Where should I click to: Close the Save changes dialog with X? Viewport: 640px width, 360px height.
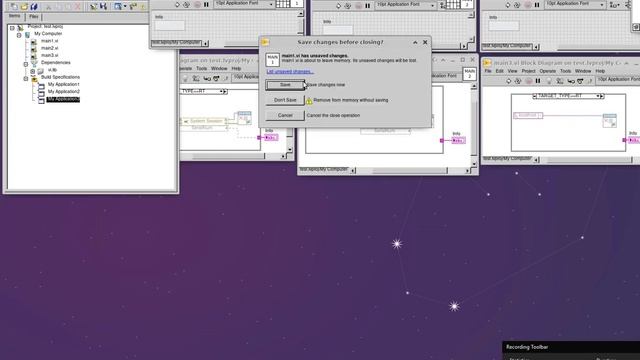pyautogui.click(x=425, y=42)
